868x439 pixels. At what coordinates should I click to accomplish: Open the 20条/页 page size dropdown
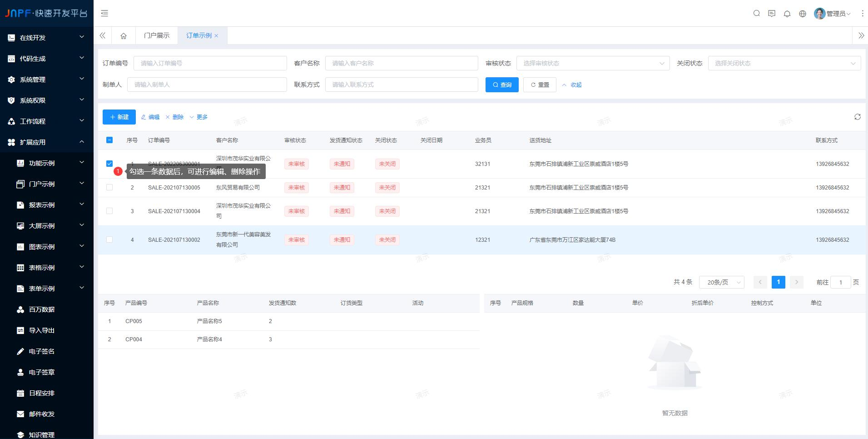click(722, 282)
